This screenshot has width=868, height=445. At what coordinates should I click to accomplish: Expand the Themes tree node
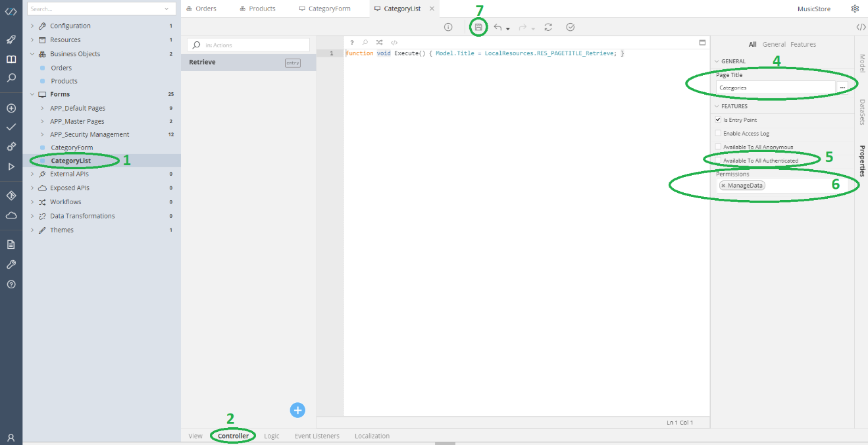(32, 229)
